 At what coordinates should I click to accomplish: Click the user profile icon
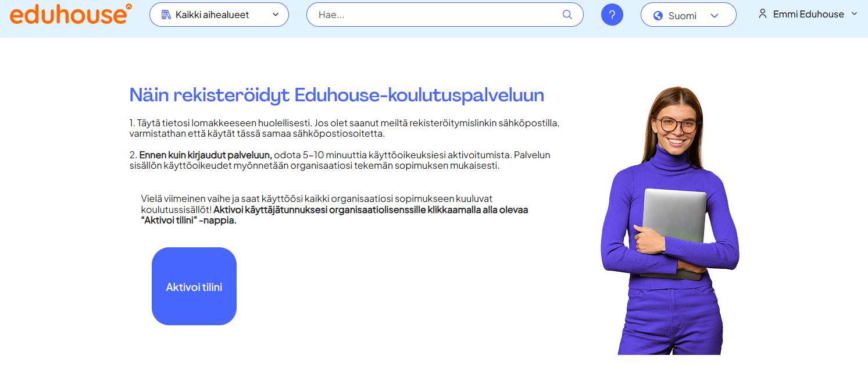click(763, 13)
